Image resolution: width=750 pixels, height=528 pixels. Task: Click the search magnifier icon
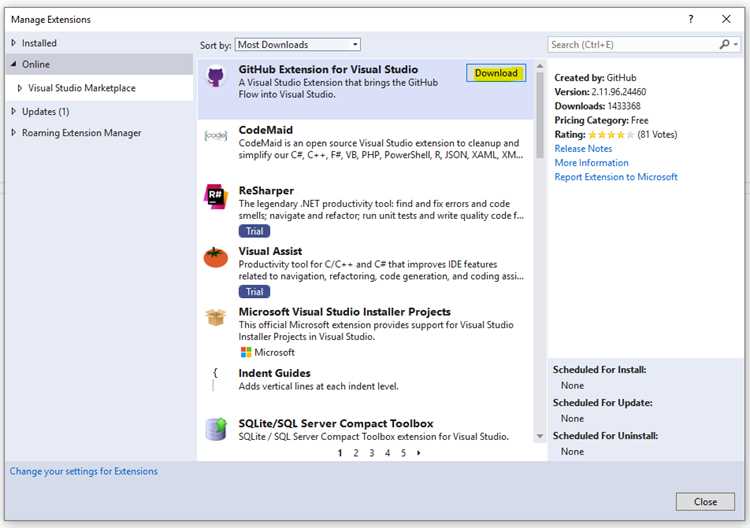point(725,44)
